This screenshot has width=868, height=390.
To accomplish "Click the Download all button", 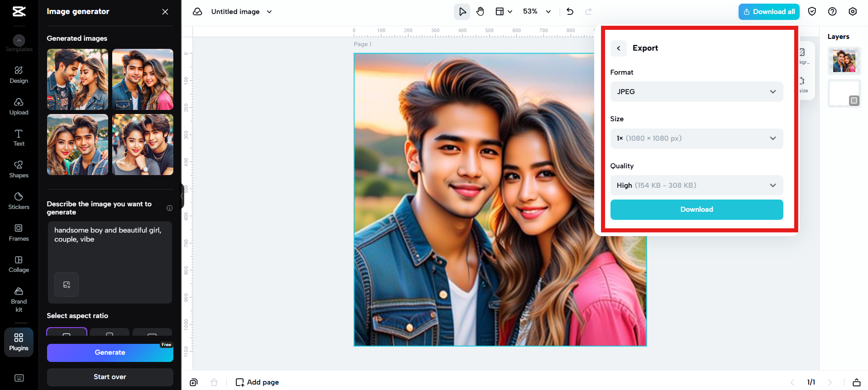I will point(769,12).
